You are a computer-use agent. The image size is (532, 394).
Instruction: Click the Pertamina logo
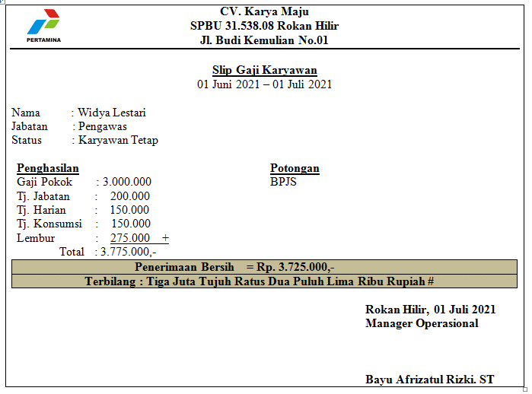pyautogui.click(x=43, y=25)
